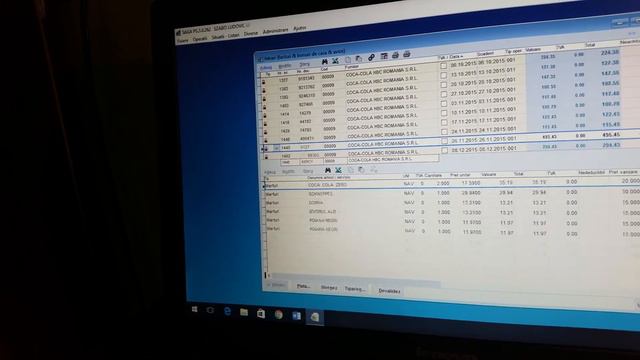Image resolution: width=640 pixels, height=360 pixels.
Task: Click the first printer icon in the toolbar
Action: point(395,55)
